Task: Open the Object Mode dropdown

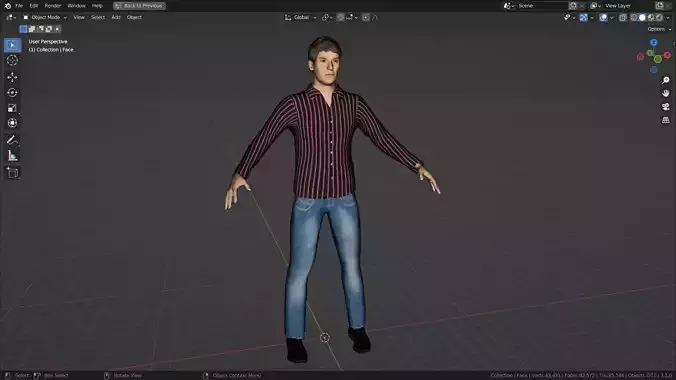Action: click(x=45, y=17)
